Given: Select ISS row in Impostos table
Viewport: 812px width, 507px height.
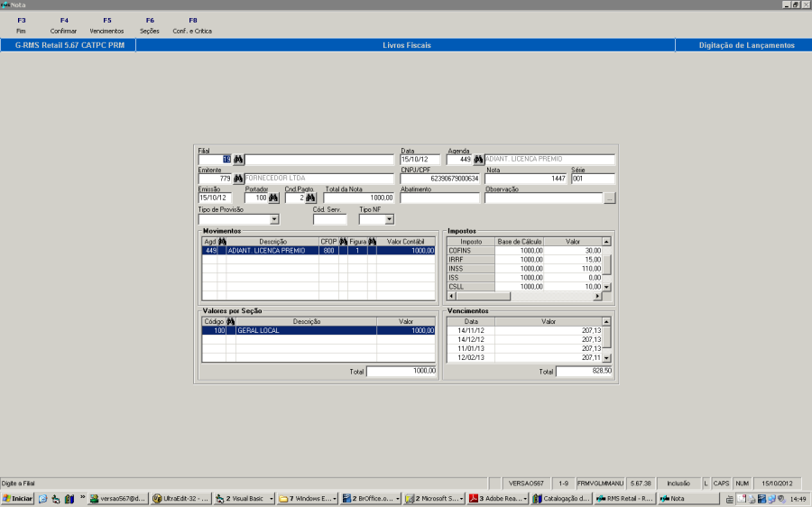Looking at the screenshot, I should (524, 278).
